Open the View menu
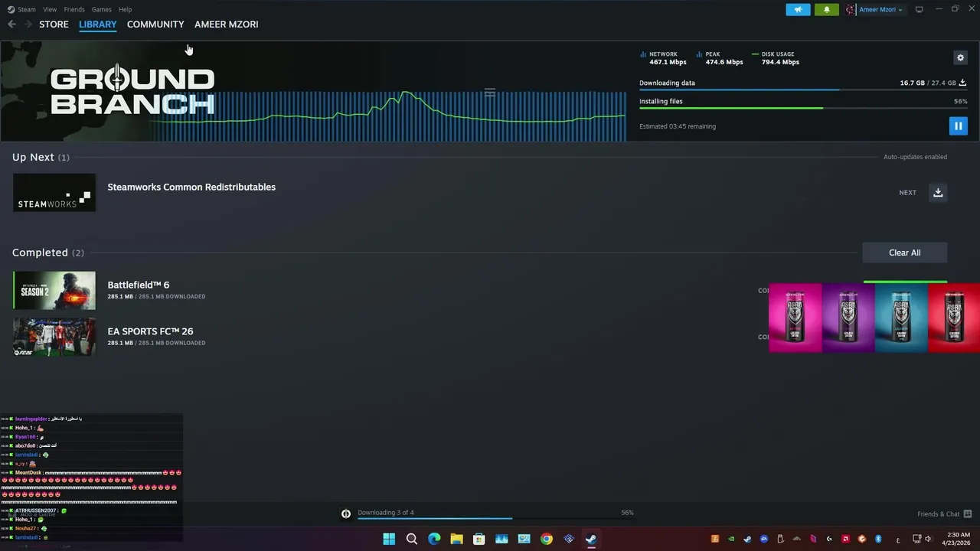 pyautogui.click(x=50, y=9)
